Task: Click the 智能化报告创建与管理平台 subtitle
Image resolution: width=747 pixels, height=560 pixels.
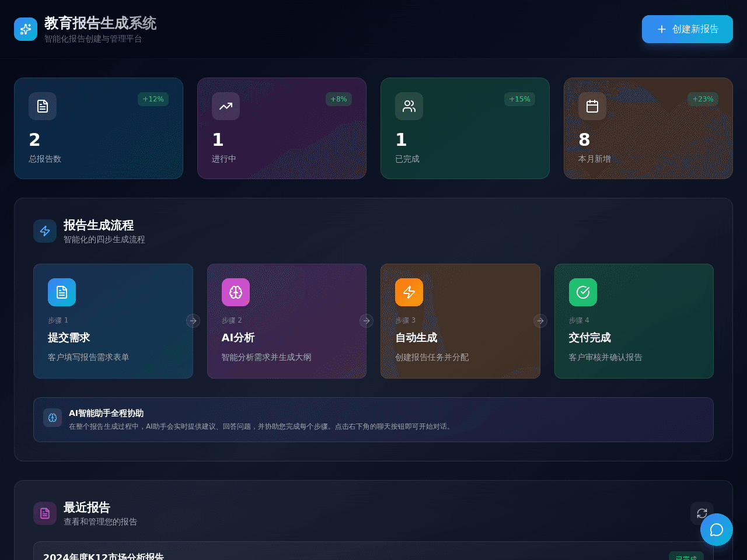Action: 93,39
